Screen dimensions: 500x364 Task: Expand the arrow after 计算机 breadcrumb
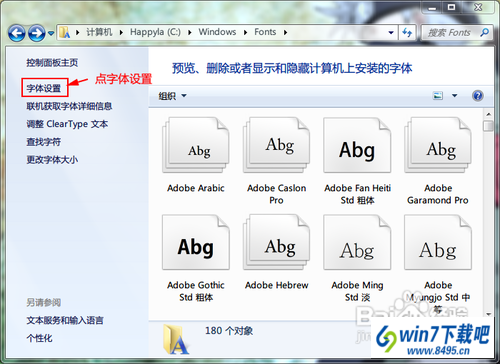click(121, 32)
